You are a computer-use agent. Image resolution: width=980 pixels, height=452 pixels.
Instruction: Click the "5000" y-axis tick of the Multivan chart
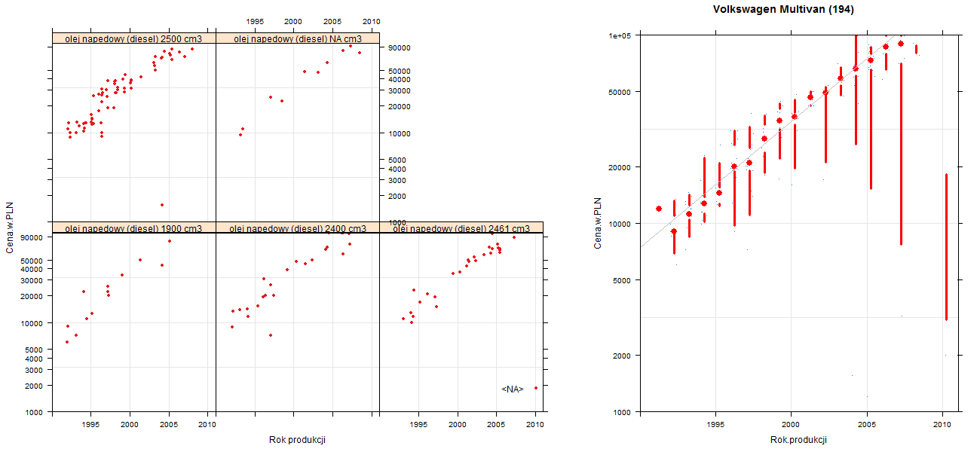coord(623,279)
